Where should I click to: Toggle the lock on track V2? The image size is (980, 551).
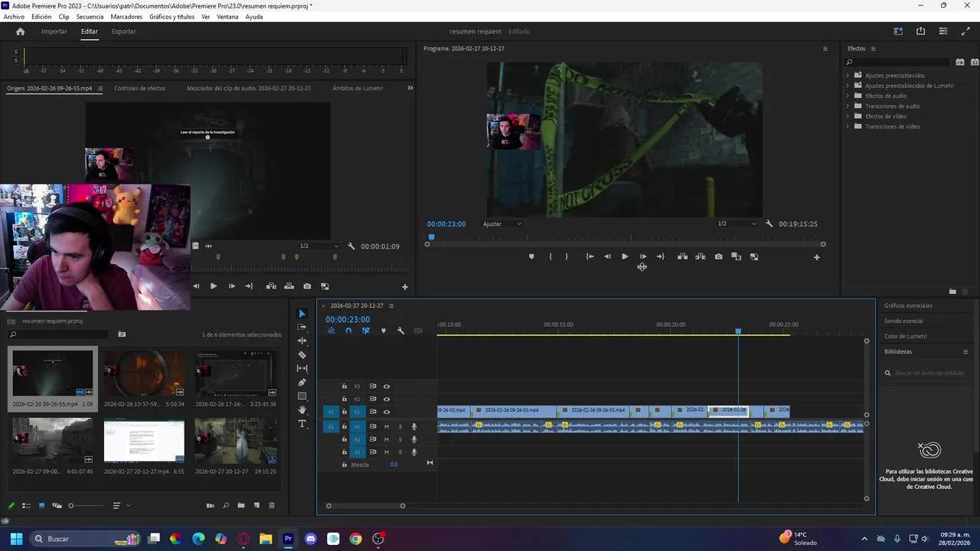(345, 399)
